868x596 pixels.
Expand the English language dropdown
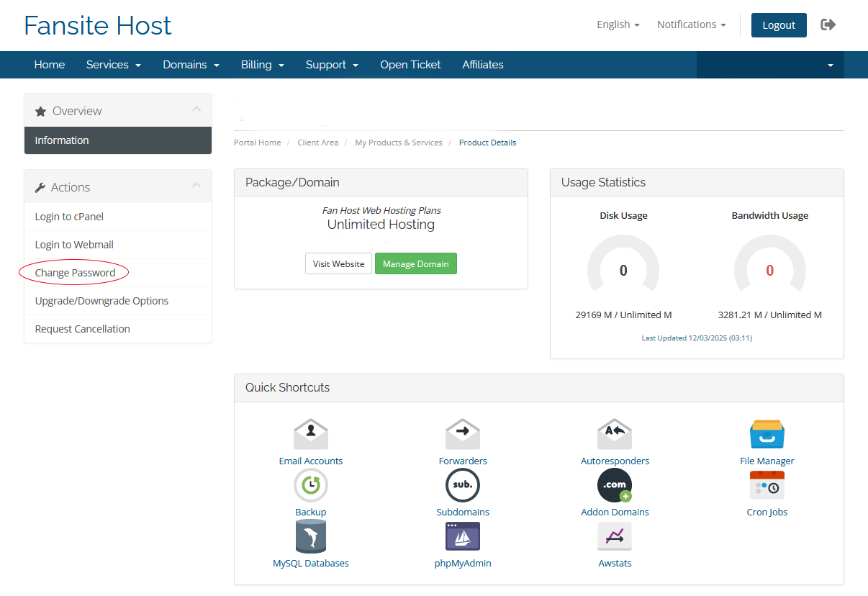click(618, 24)
